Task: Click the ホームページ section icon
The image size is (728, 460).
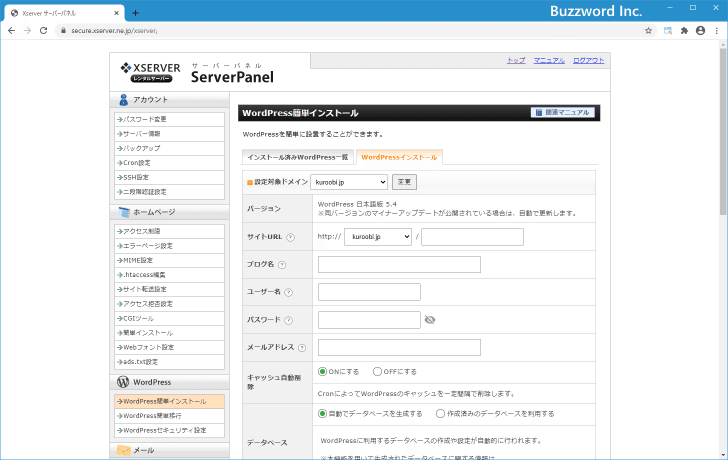Action: coord(124,212)
